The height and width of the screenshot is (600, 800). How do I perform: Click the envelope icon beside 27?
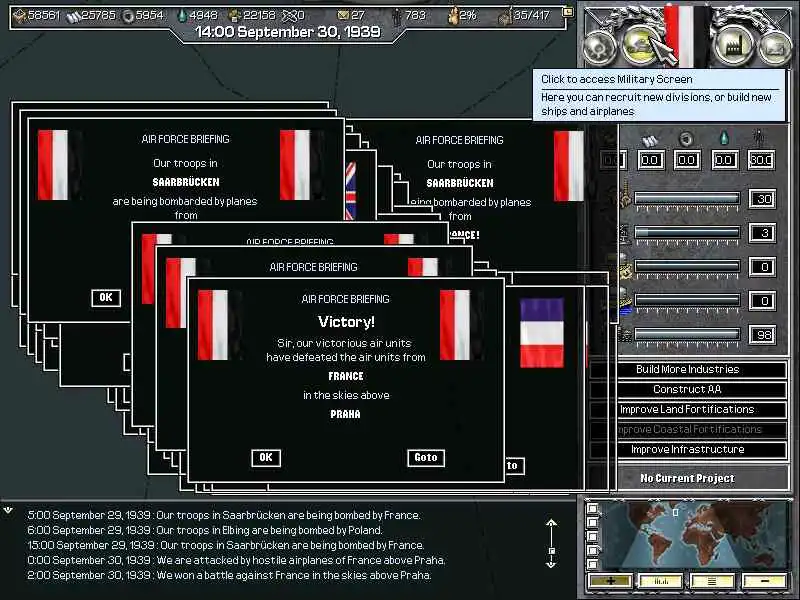click(x=343, y=16)
